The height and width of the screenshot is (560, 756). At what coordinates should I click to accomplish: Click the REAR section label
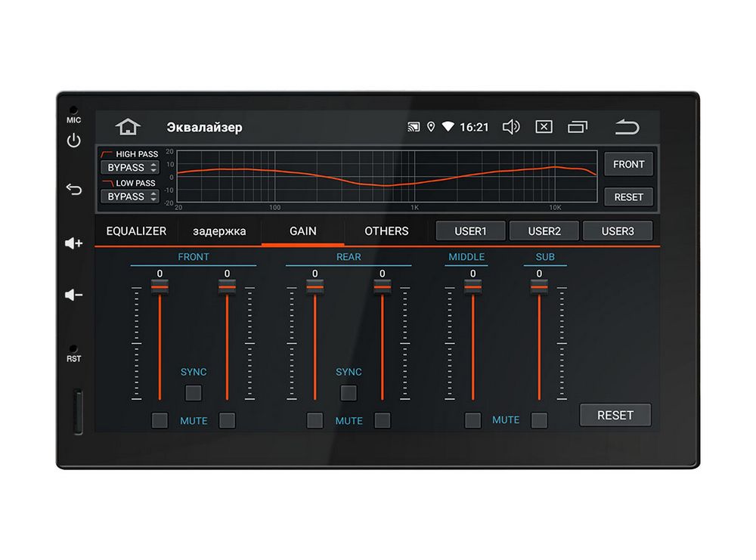[349, 257]
